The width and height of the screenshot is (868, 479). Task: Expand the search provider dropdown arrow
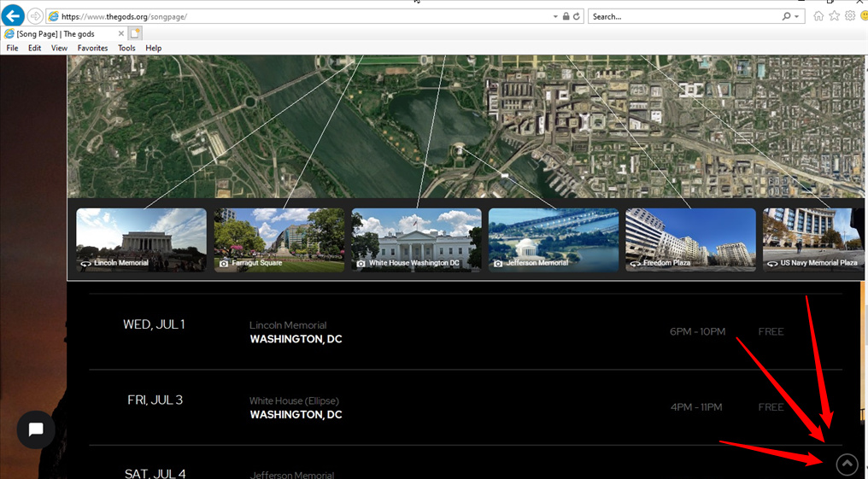coord(796,16)
